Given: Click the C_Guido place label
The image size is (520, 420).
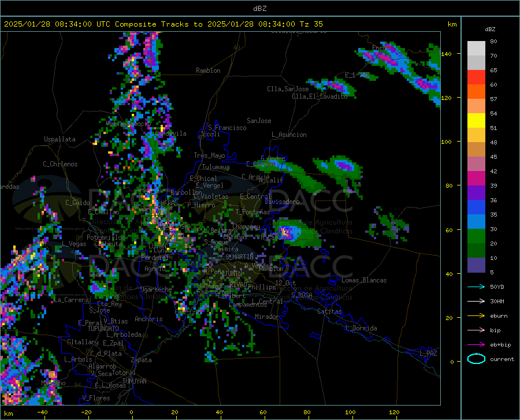Looking at the screenshot, I should tap(77, 203).
